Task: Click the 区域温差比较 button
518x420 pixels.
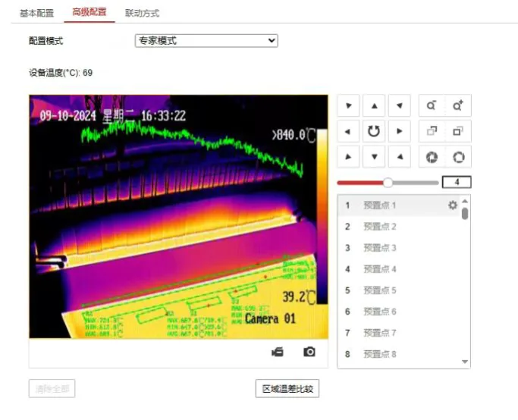Action: (x=287, y=389)
